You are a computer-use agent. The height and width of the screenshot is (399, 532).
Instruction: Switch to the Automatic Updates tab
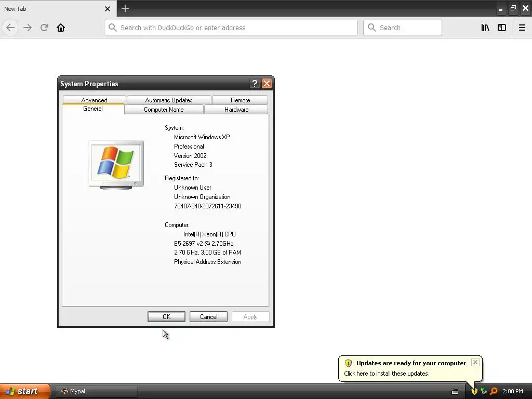(x=169, y=100)
